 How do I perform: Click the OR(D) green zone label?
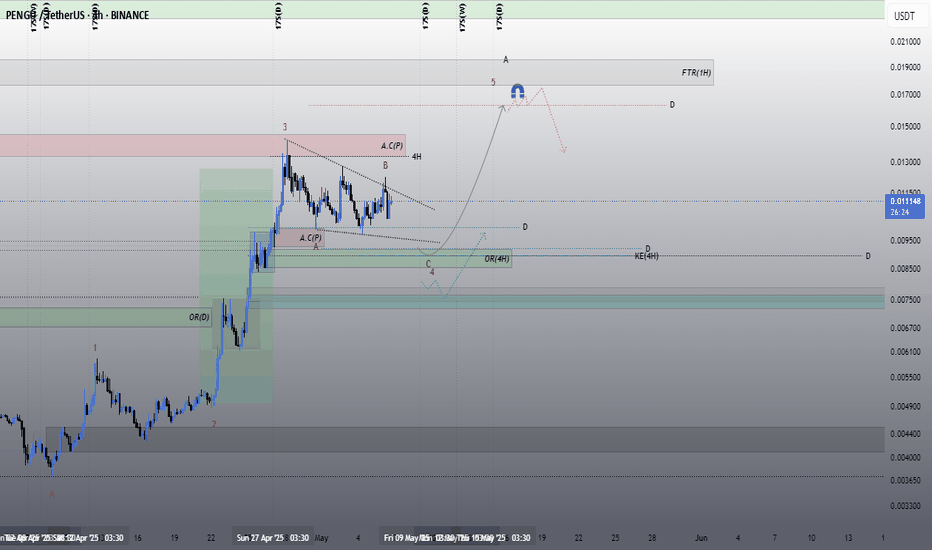[x=199, y=318]
